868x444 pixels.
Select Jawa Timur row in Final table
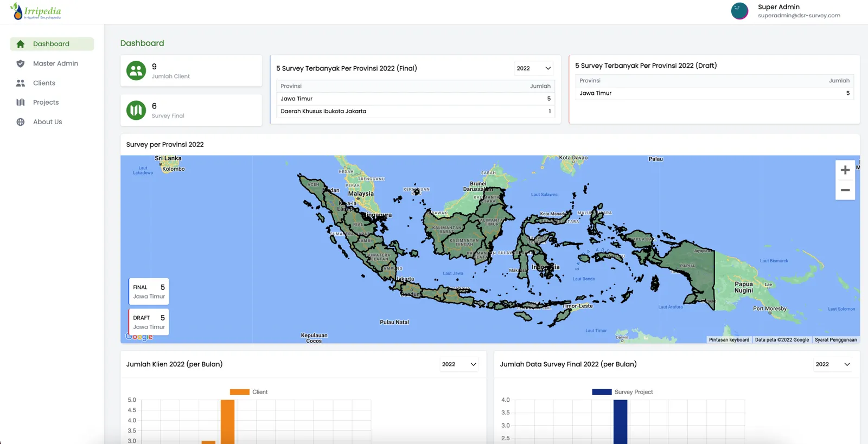tap(416, 99)
